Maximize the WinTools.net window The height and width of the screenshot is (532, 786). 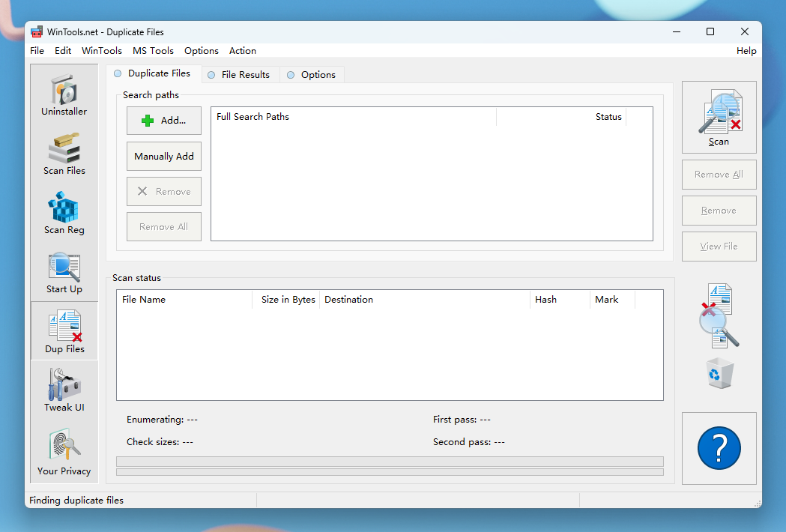(x=710, y=31)
